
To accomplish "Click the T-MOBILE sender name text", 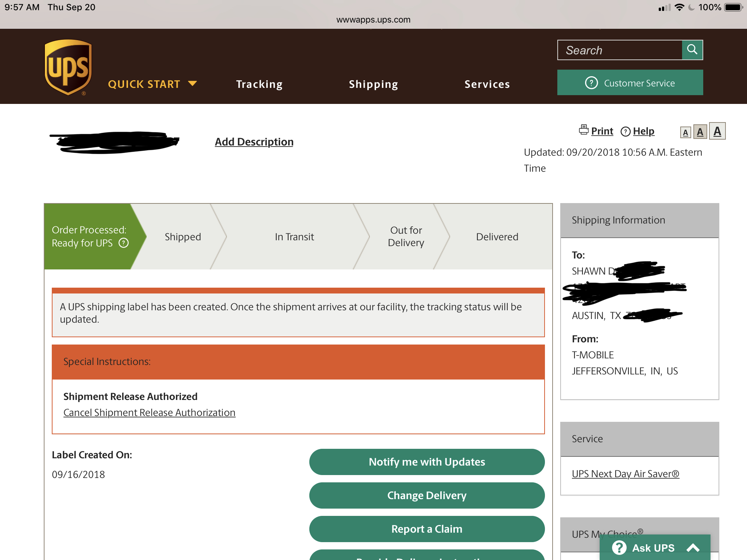I will click(593, 355).
